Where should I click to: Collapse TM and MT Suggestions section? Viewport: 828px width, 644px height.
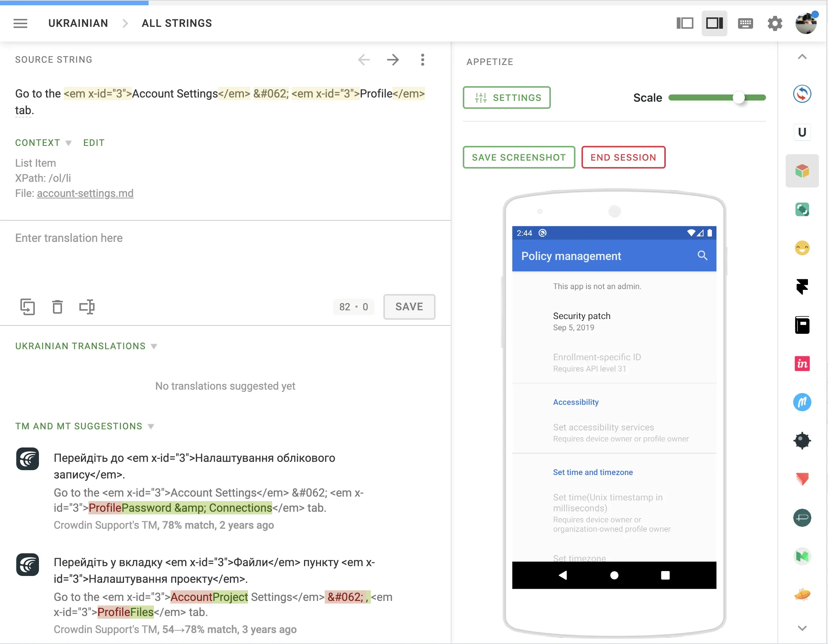(150, 426)
